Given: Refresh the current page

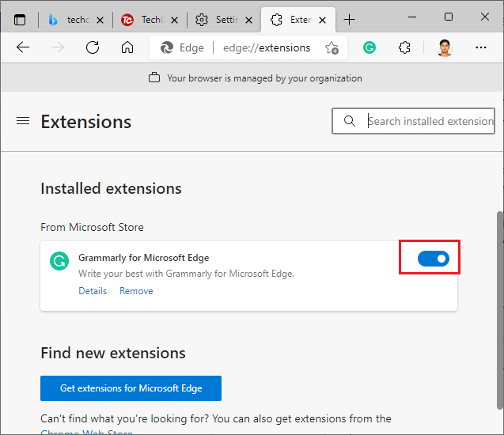Looking at the screenshot, I should click(x=93, y=47).
